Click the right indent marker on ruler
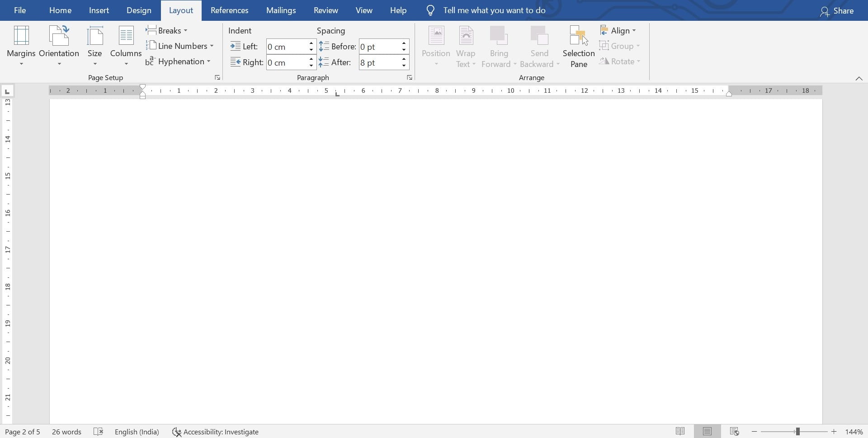Viewport: 868px width, 438px height. coord(729,94)
